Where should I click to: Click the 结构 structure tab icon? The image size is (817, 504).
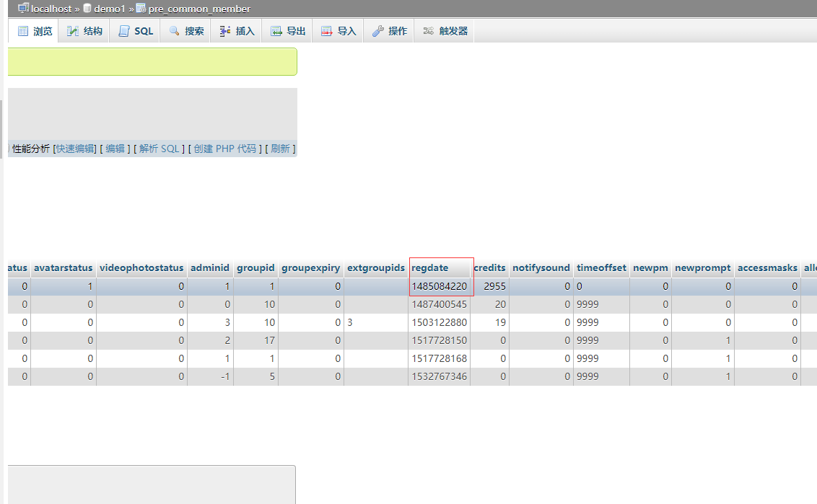73,31
